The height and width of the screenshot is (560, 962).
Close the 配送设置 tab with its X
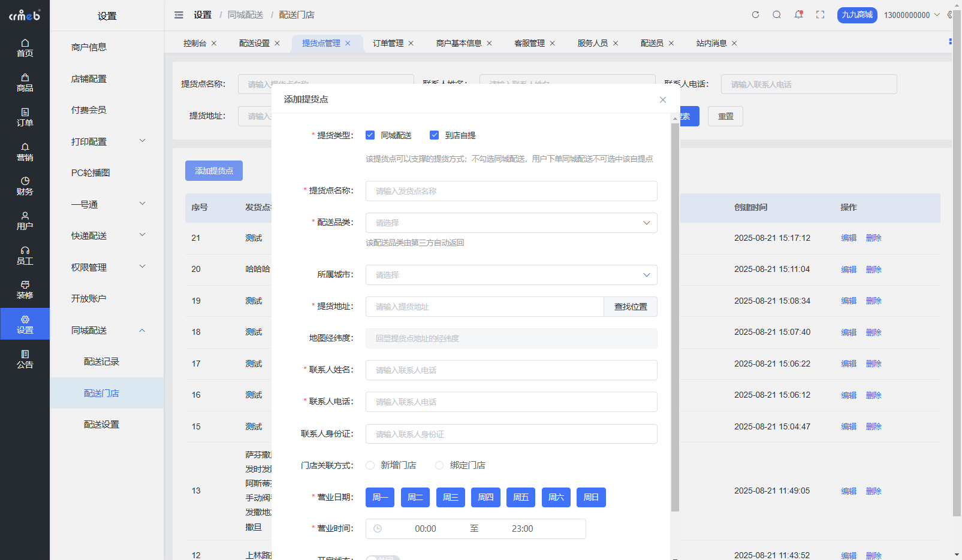pyautogui.click(x=277, y=43)
